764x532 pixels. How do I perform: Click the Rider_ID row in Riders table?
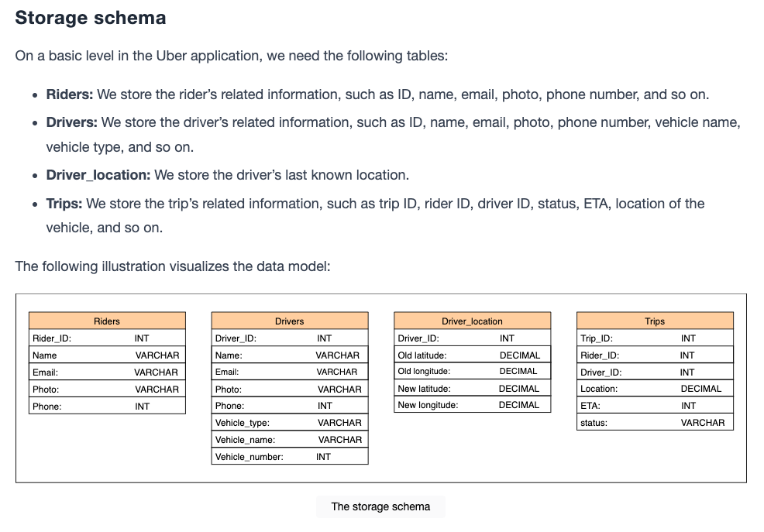pyautogui.click(x=107, y=338)
